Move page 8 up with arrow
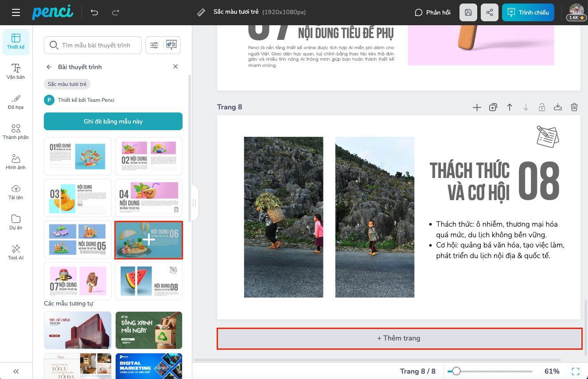 click(x=510, y=107)
